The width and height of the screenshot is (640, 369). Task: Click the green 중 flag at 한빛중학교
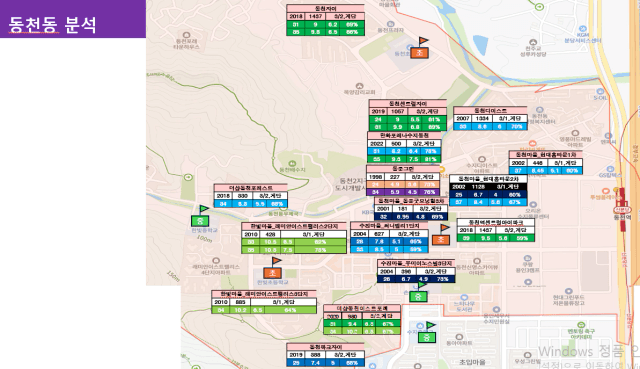click(x=200, y=221)
